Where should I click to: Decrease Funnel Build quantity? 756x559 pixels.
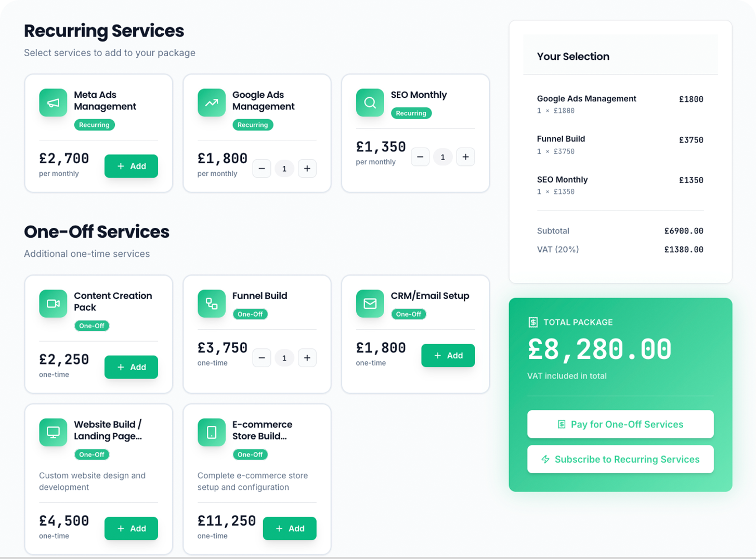262,358
